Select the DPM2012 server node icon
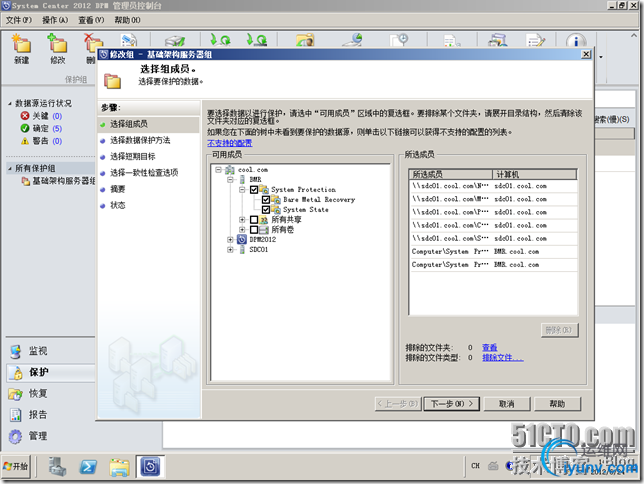 242,240
